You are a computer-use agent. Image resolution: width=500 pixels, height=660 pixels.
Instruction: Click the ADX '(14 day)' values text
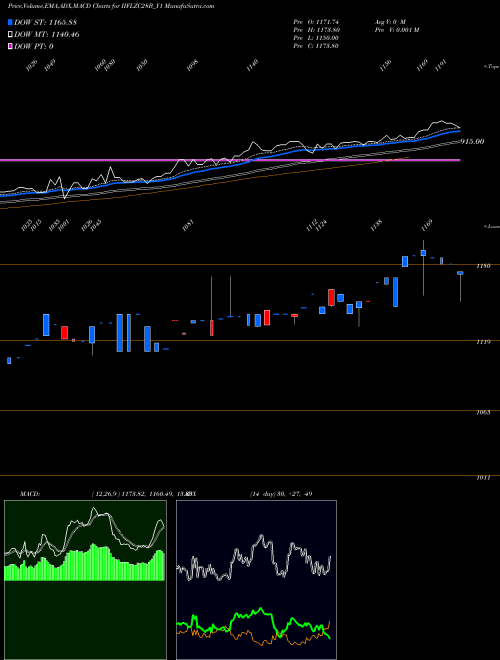tap(281, 494)
